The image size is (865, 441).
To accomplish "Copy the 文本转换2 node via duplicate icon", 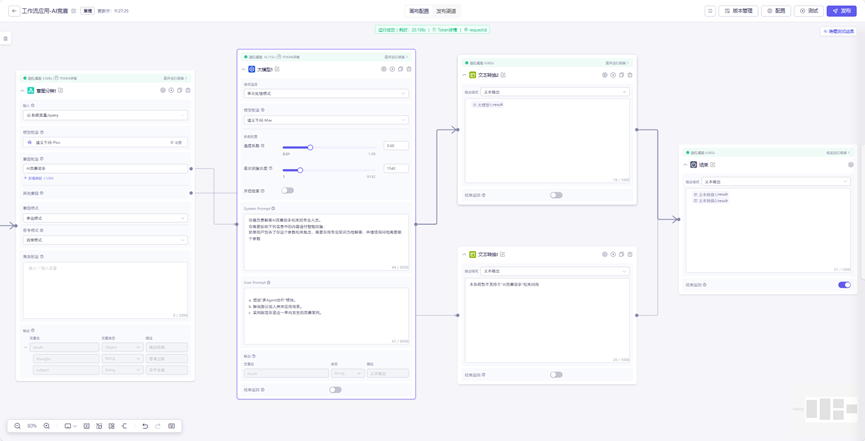I will pos(621,75).
